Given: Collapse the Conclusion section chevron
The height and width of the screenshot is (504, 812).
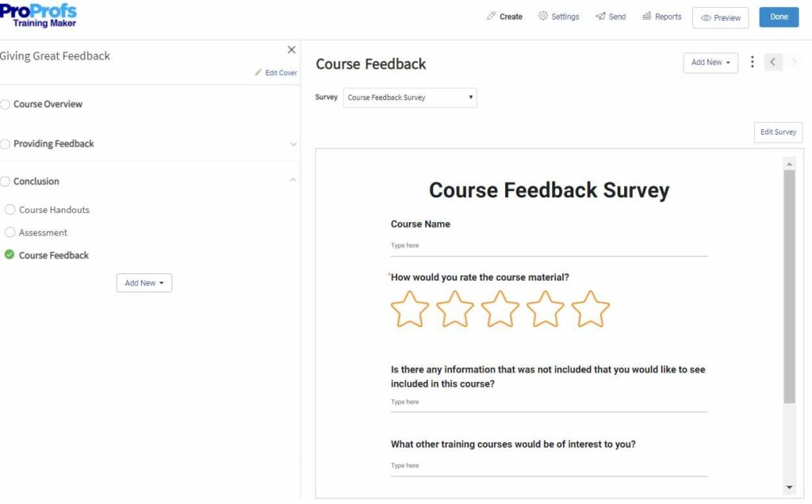Looking at the screenshot, I should click(293, 181).
